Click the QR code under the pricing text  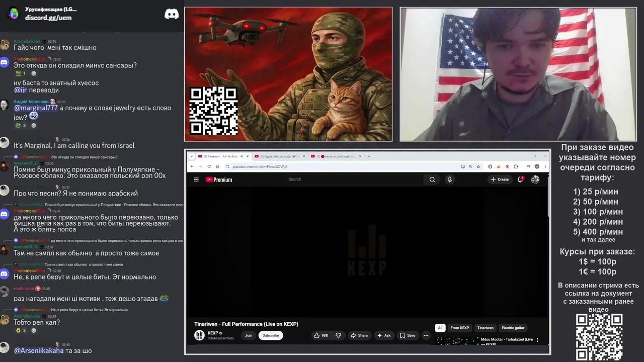click(x=599, y=337)
